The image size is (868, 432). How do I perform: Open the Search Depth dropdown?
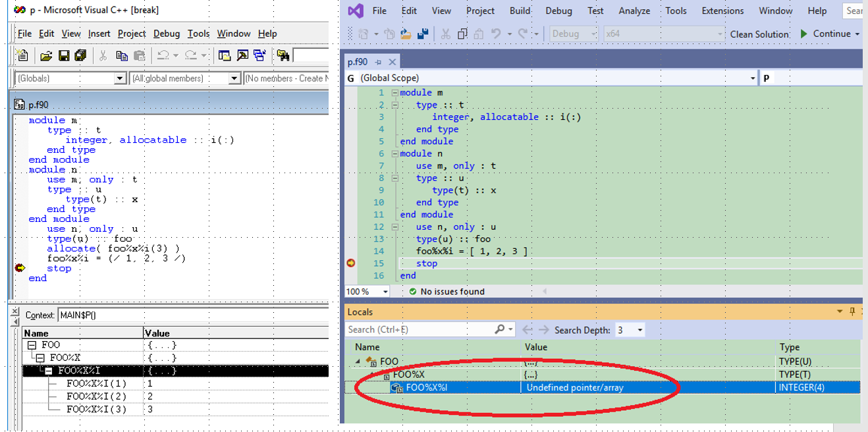coord(639,330)
